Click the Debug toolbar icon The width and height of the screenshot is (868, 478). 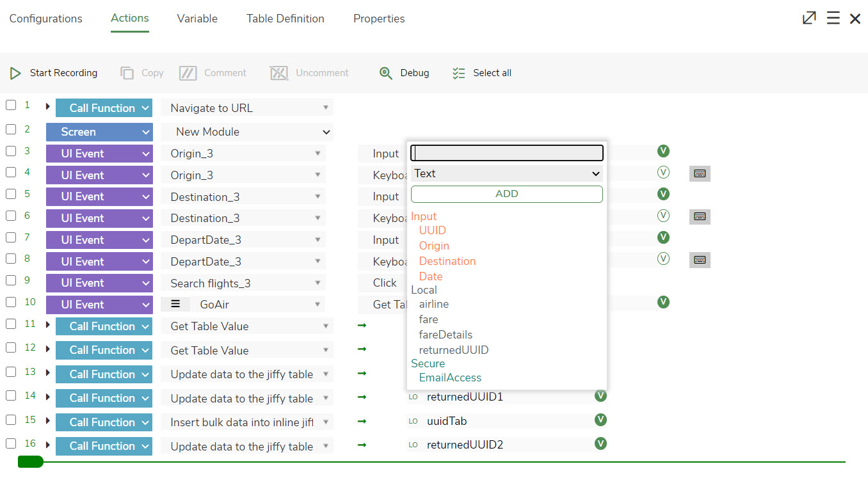pyautogui.click(x=386, y=73)
